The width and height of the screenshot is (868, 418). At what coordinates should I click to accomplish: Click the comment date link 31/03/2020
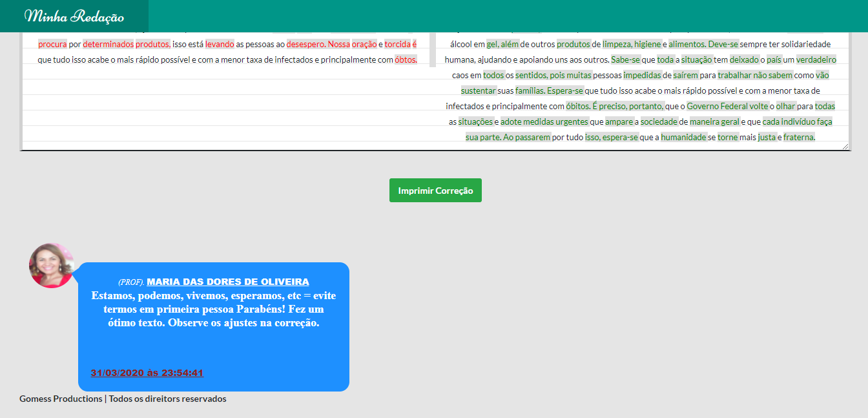[x=147, y=372]
